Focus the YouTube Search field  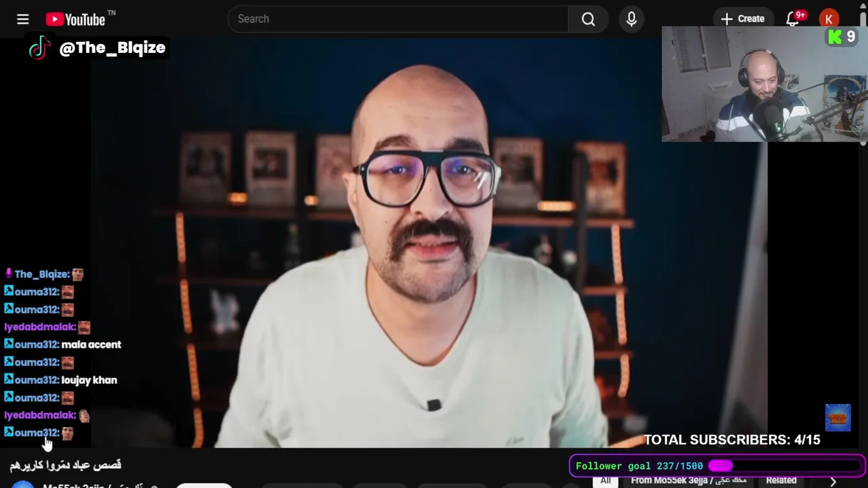pyautogui.click(x=398, y=19)
